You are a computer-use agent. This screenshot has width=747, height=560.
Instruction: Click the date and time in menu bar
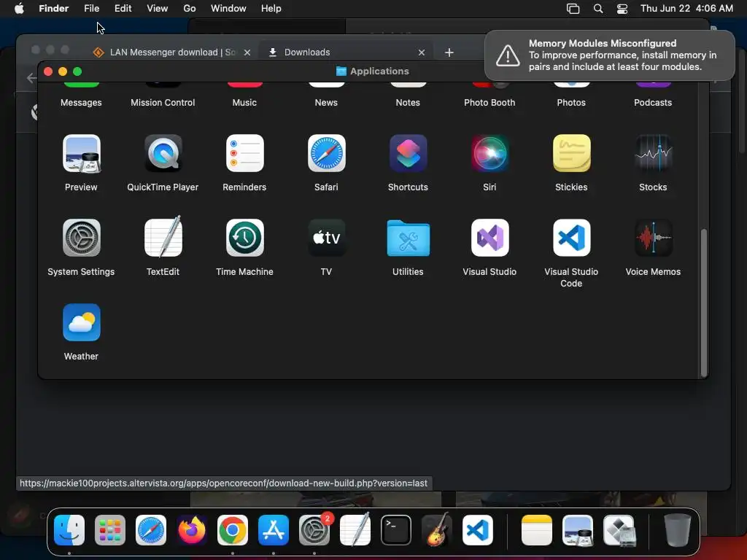[x=686, y=9]
